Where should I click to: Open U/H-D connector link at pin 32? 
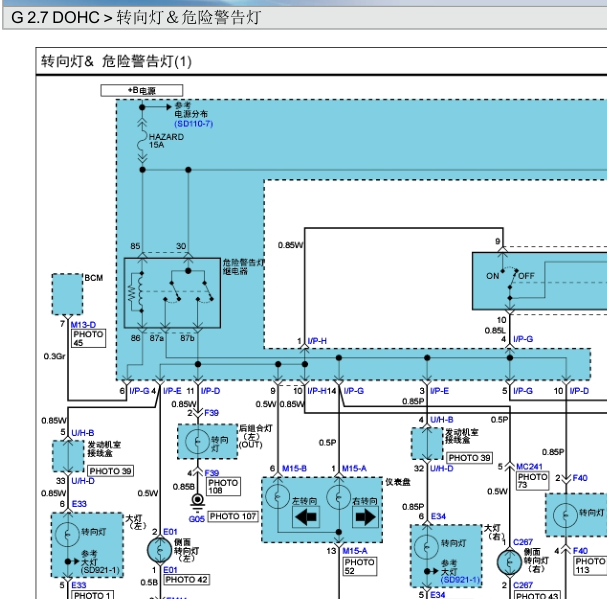click(442, 469)
